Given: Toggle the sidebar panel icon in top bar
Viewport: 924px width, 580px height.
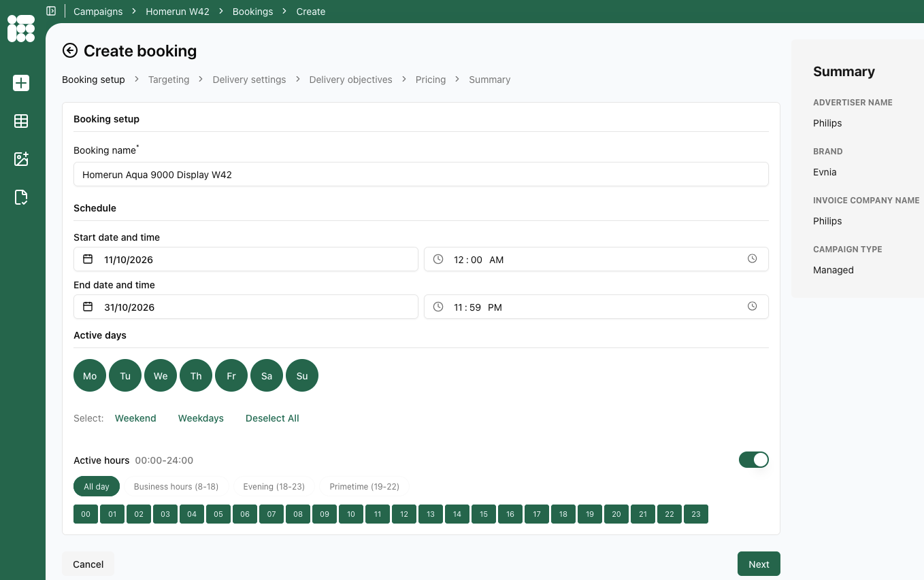Looking at the screenshot, I should 51,11.
